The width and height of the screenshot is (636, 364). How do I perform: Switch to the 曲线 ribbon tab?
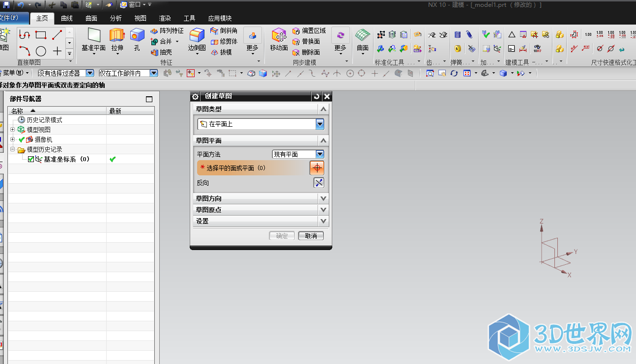coord(67,18)
